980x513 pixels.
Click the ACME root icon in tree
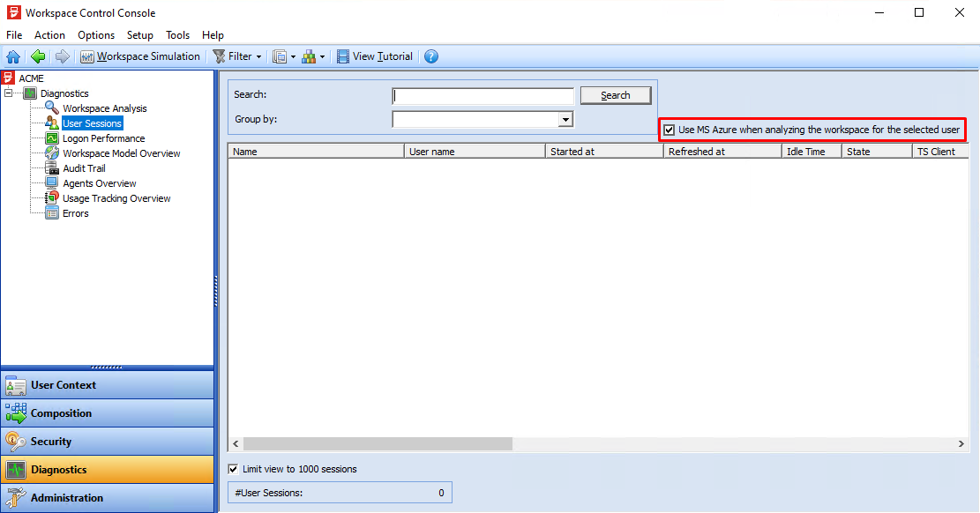[x=8, y=78]
